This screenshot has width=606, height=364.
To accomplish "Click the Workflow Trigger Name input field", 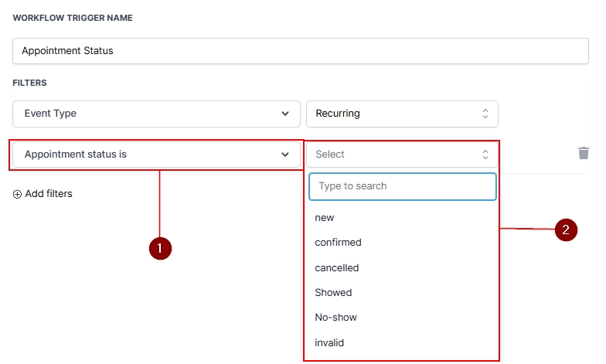I will pyautogui.click(x=301, y=51).
